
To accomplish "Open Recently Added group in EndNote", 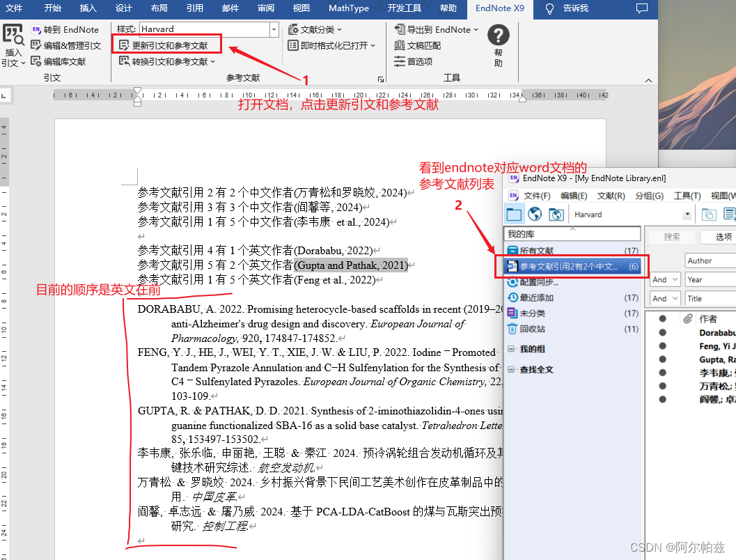I will click(x=572, y=297).
